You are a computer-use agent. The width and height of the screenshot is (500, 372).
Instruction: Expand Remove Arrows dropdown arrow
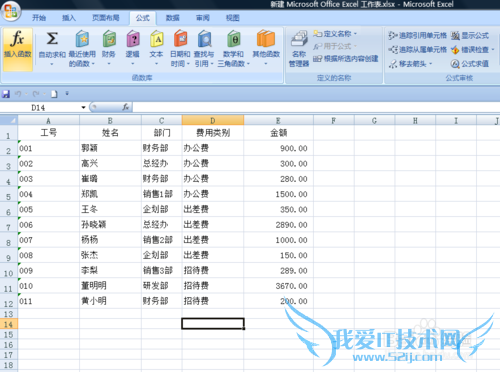point(430,64)
